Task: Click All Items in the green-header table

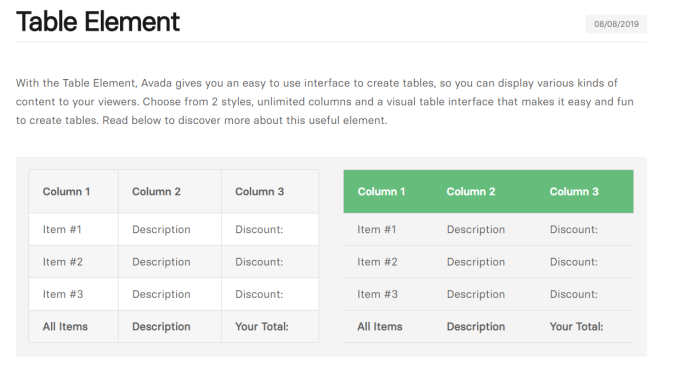Action: [380, 327]
